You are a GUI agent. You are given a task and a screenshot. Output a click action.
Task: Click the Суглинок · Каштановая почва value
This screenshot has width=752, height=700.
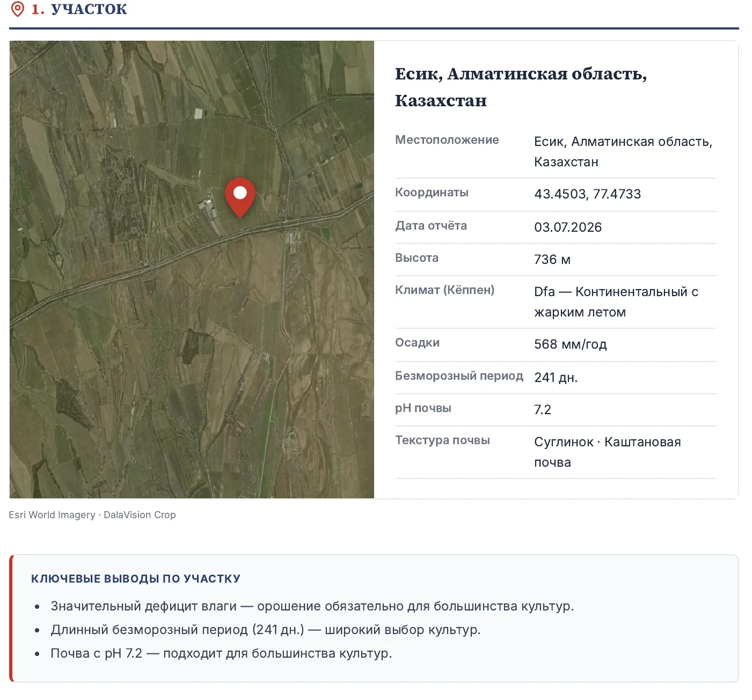608,452
